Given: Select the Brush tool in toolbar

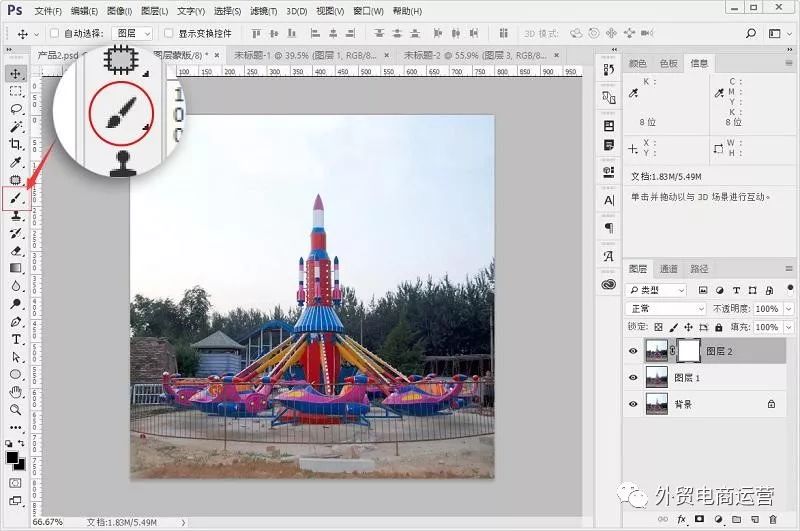Looking at the screenshot, I should 15,198.
